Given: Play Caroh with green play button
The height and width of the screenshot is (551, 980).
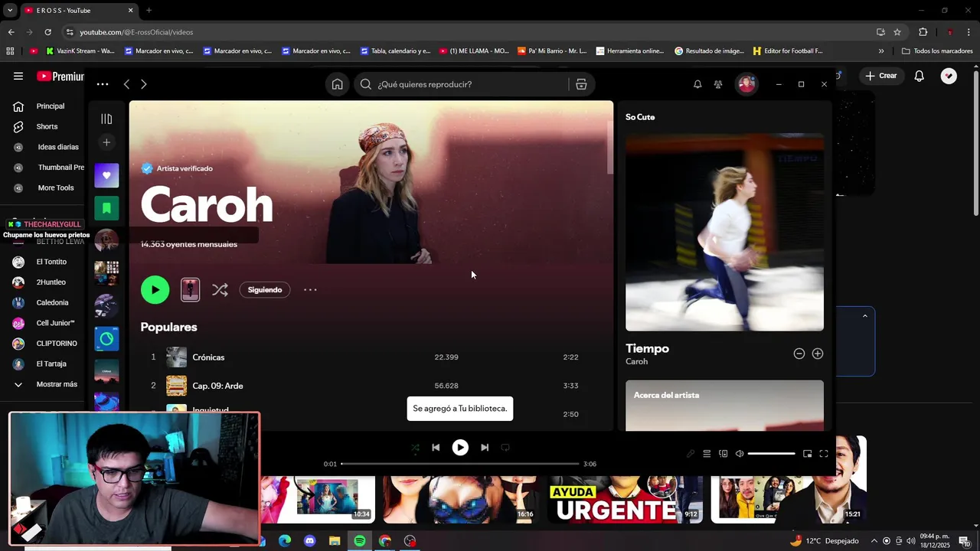Looking at the screenshot, I should [x=155, y=289].
